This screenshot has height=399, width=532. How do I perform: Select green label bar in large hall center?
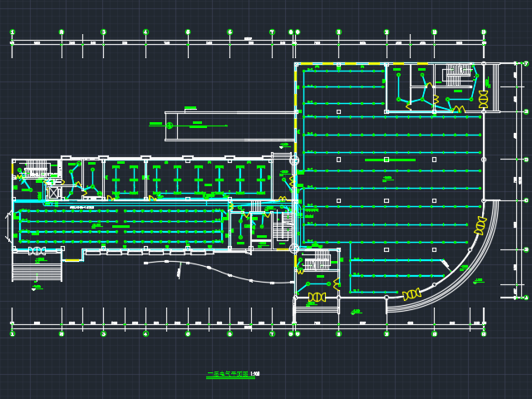point(390,160)
